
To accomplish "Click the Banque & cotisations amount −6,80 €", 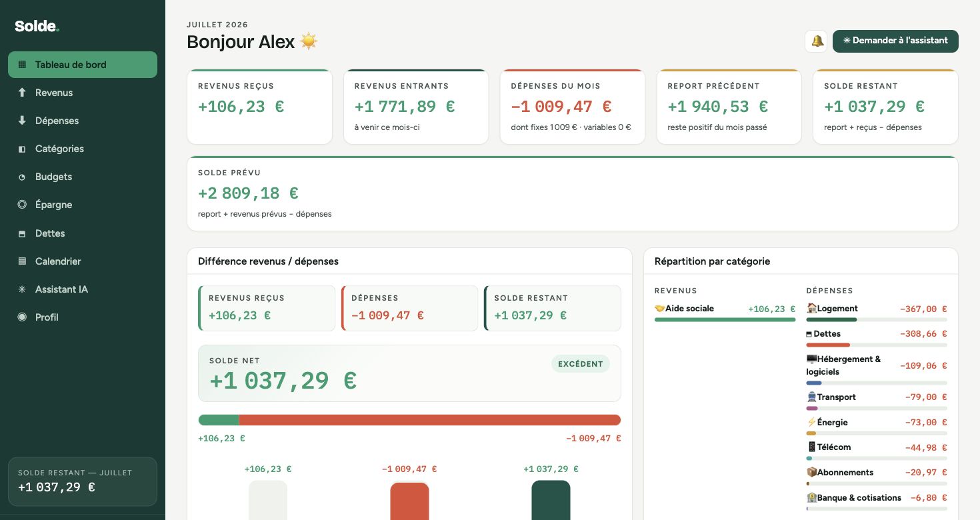I will point(929,498).
